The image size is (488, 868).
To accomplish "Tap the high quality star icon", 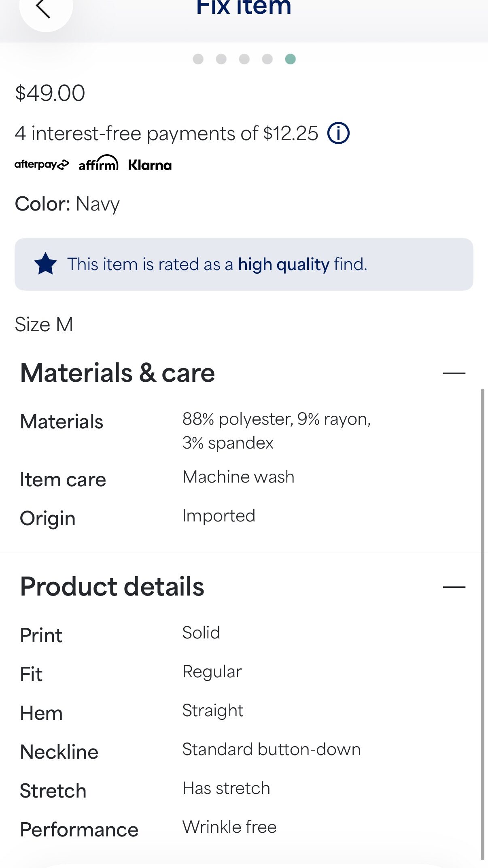I will coord(46,264).
